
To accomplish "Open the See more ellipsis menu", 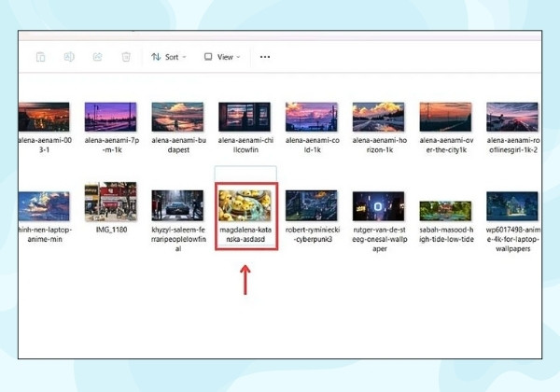I will 265,57.
